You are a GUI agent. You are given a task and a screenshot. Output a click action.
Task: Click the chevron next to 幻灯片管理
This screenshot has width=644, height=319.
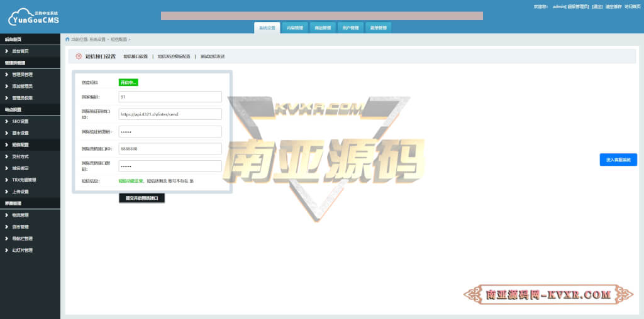point(6,250)
